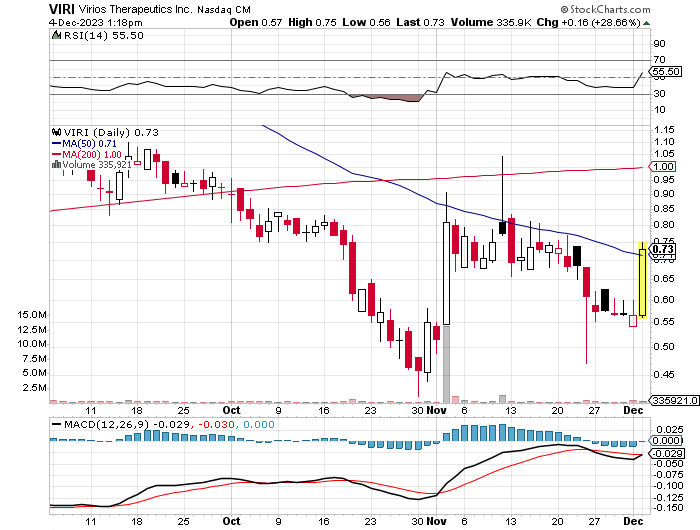Click the Oct label under price chart
The image size is (700, 530).
[231, 410]
